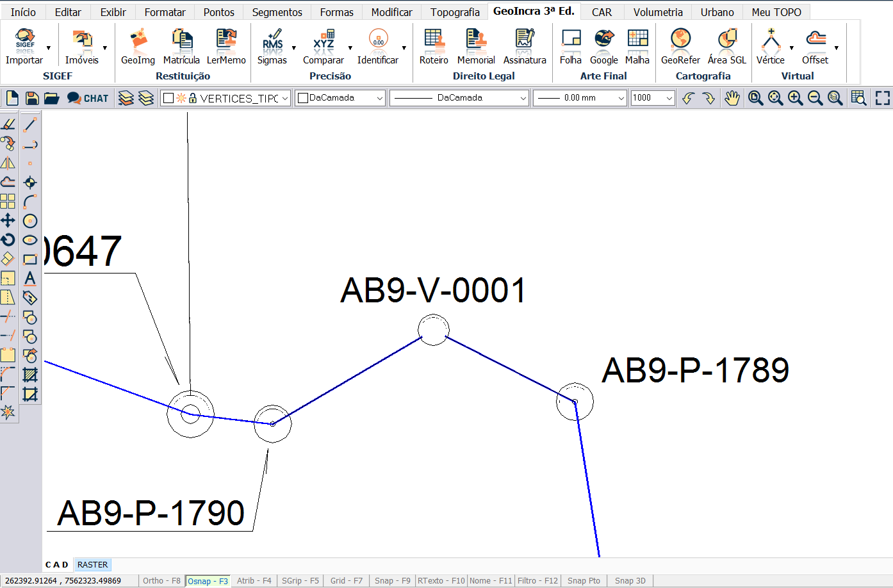Click the GeoImg restitution icon
This screenshot has width=893, height=588.
(138, 47)
